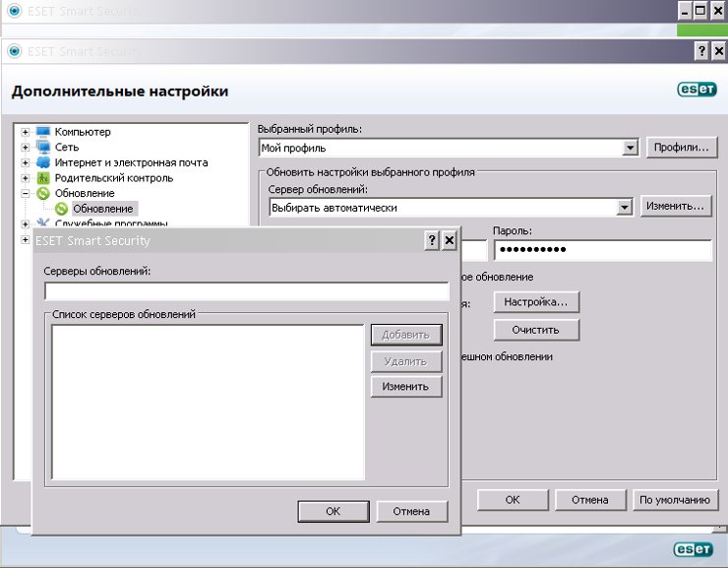The image size is (728, 568).
Task: Select the parent Обновление tree item
Action: pos(85,193)
